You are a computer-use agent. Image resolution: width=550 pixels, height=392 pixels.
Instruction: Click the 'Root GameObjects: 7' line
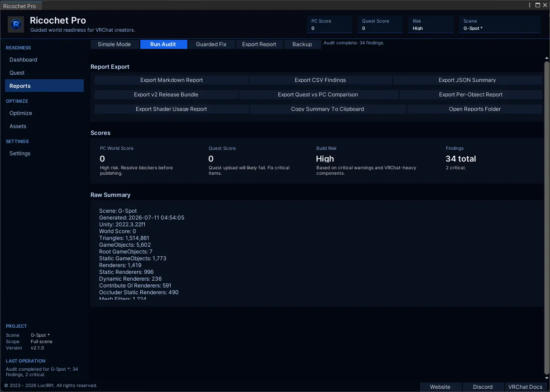(x=126, y=252)
